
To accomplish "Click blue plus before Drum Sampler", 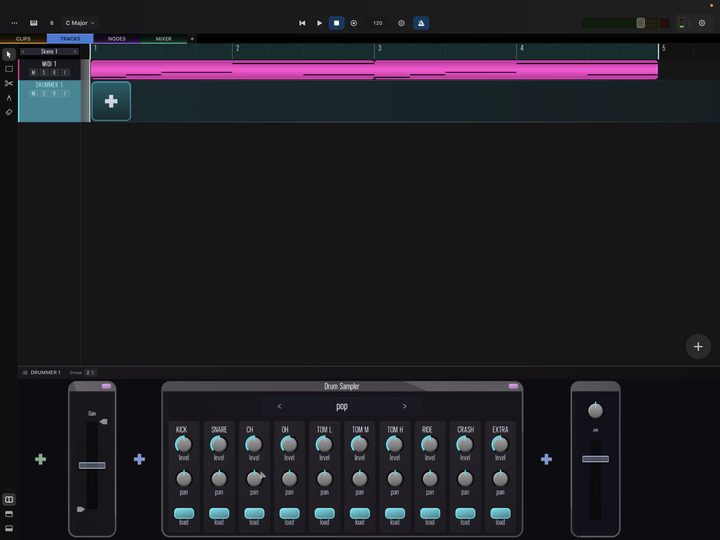I will [139, 459].
